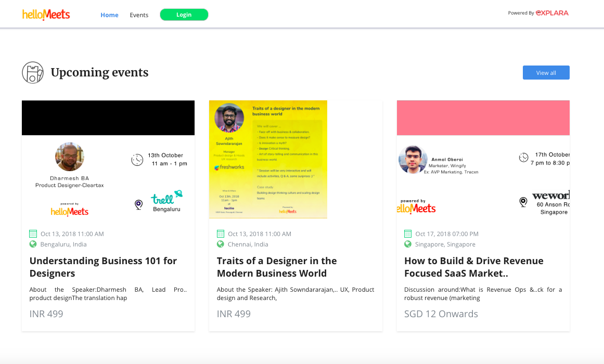Click the INR 499 price under Dharmesh event

point(46,314)
